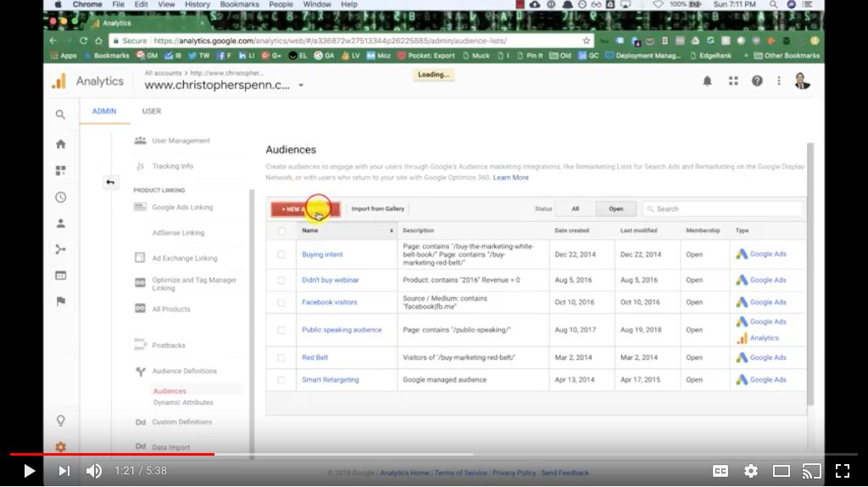Open Dynamic Attributes under Audience Definitions
Viewport: 868px width, 487px height.
pos(183,402)
